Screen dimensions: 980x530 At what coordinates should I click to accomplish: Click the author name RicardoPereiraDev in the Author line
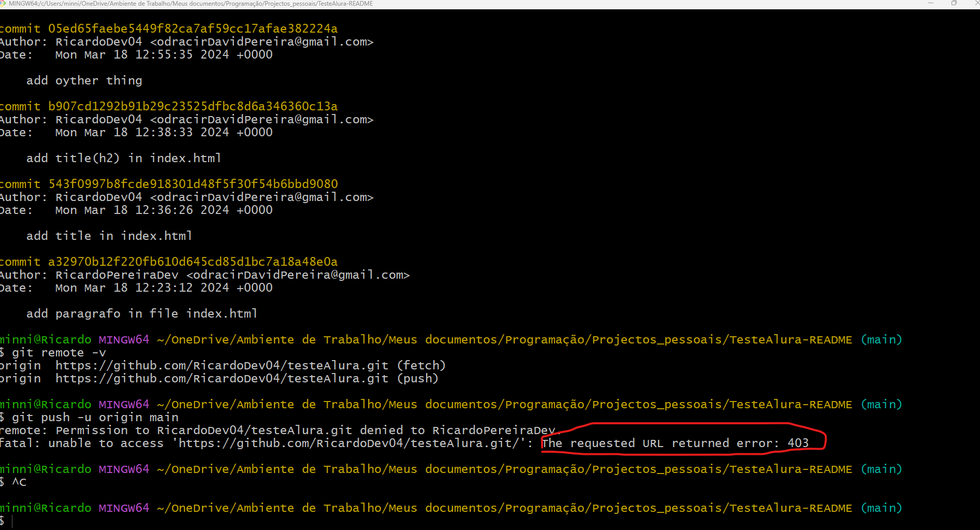117,275
